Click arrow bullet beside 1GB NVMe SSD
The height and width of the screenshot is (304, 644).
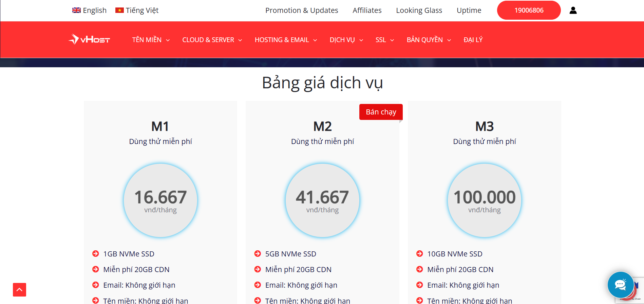coord(96,254)
